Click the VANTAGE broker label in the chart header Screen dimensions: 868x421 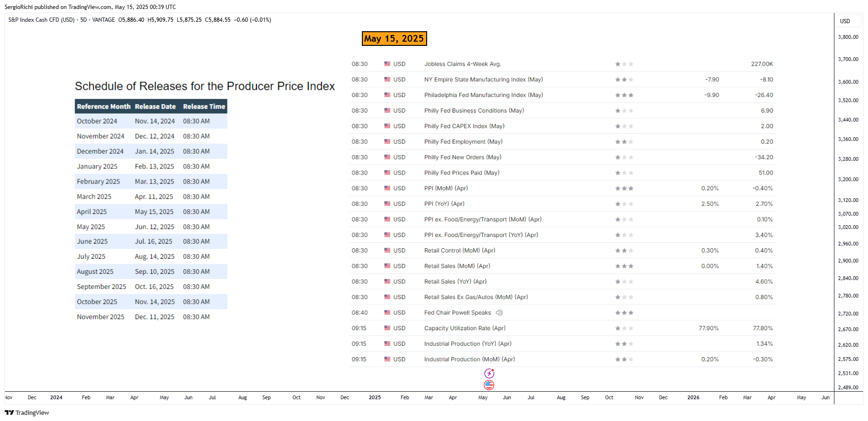tap(104, 20)
